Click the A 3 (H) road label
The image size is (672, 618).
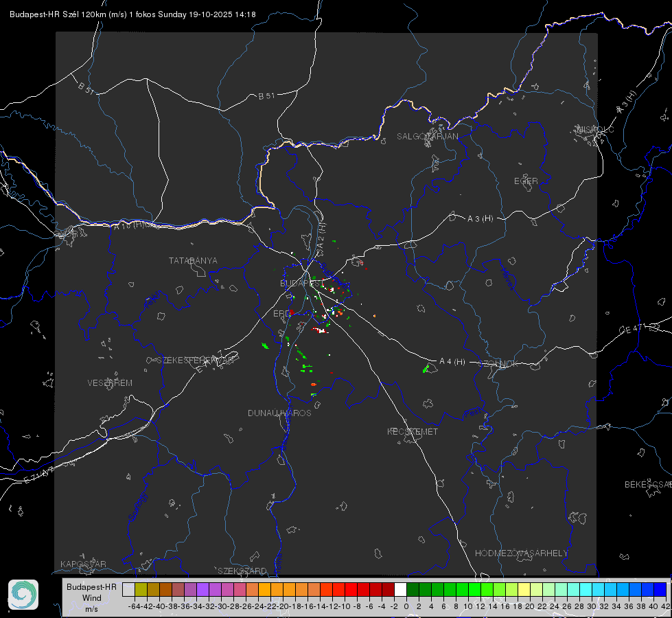pyautogui.click(x=480, y=219)
